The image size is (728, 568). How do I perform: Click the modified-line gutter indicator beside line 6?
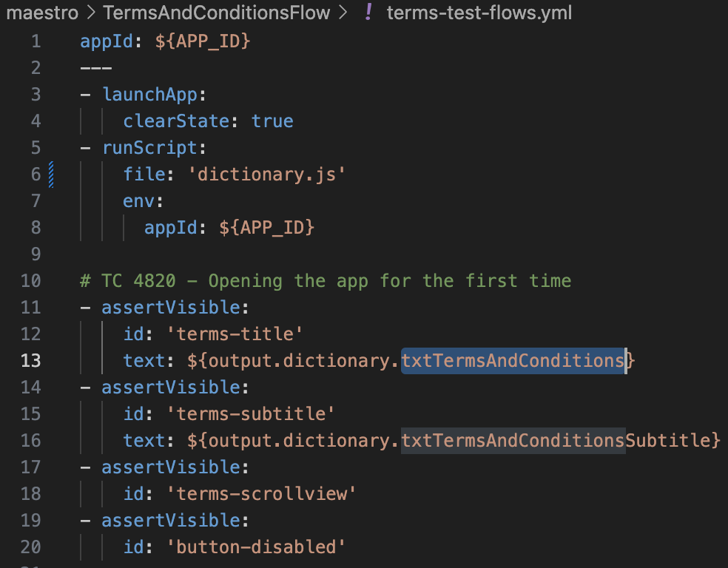[50, 174]
